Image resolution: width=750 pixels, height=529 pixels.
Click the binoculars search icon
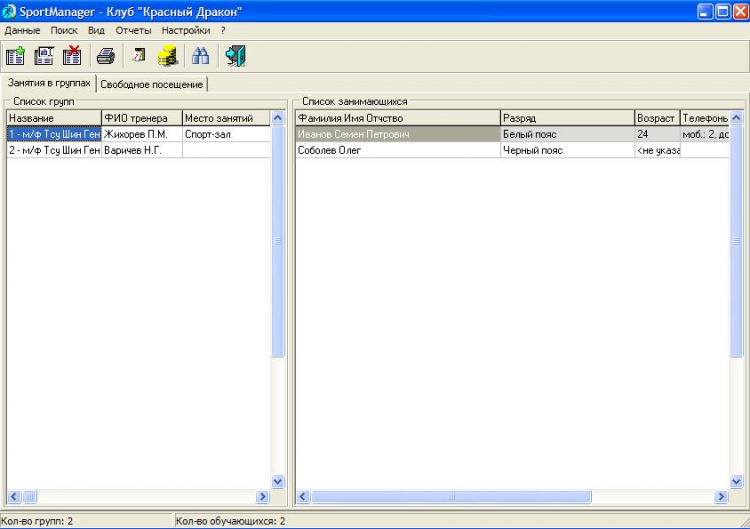point(200,56)
